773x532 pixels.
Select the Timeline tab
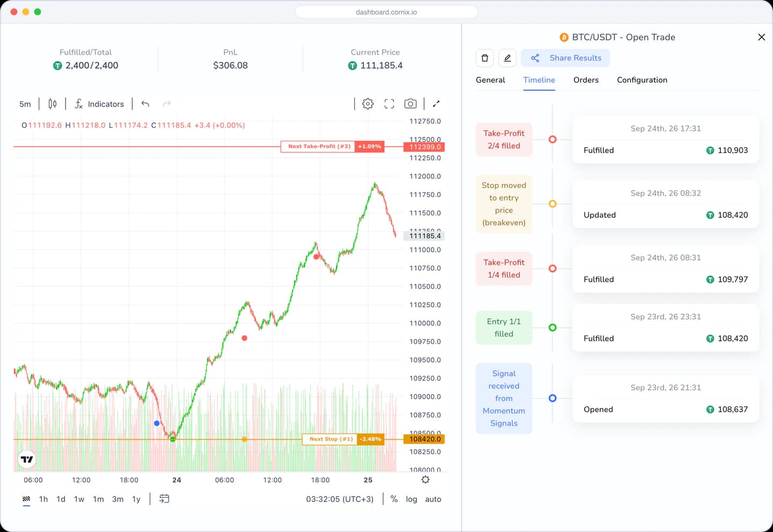(x=539, y=80)
